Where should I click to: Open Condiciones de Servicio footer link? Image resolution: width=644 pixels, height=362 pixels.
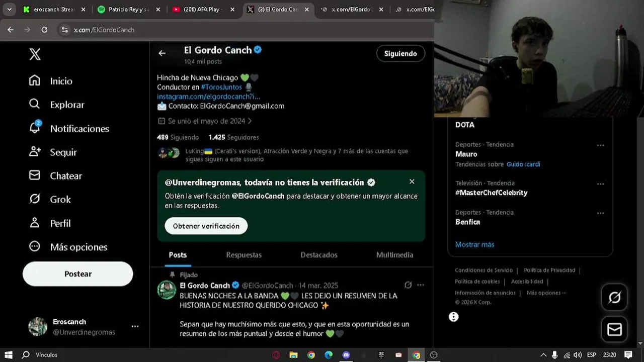[x=484, y=270]
